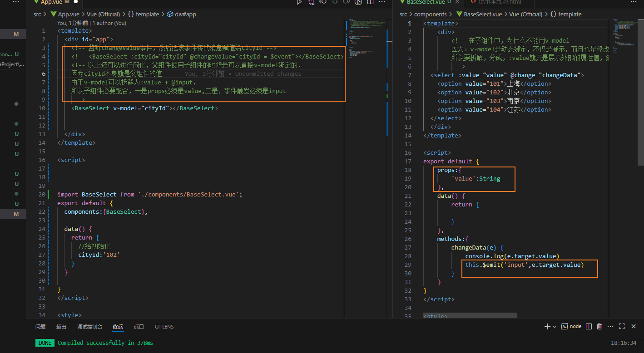Click the green DONE badge in terminal
Image resolution: width=644 pixels, height=353 pixels.
(45, 343)
